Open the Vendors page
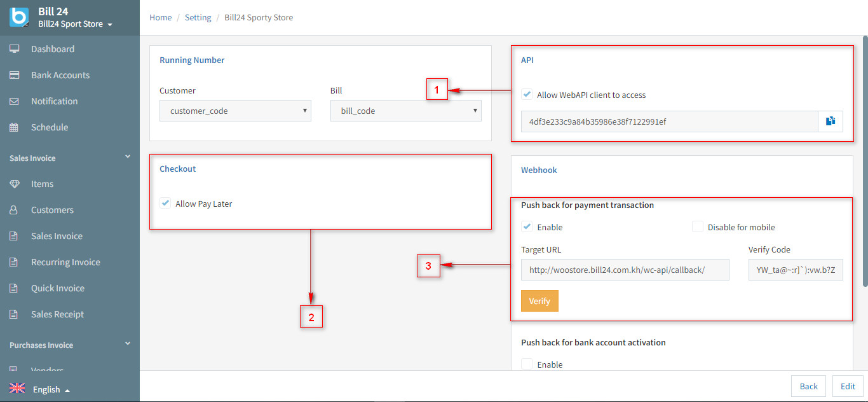The width and height of the screenshot is (868, 402). pyautogui.click(x=46, y=369)
